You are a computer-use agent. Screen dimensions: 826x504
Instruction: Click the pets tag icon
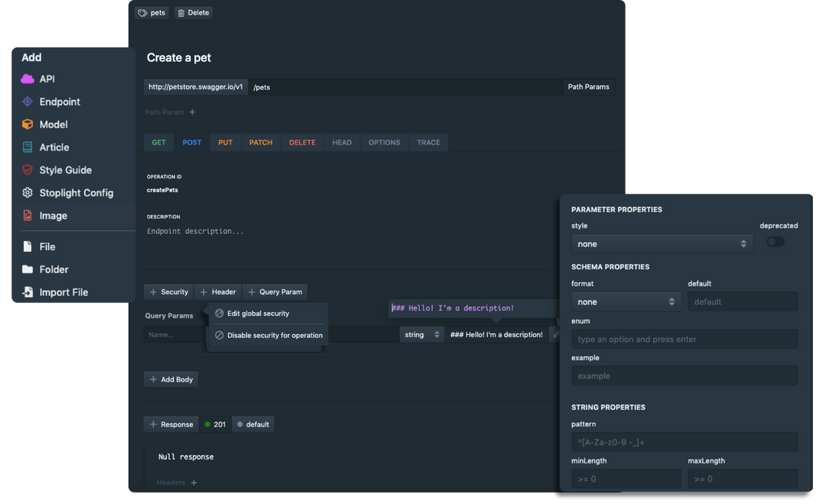141,12
